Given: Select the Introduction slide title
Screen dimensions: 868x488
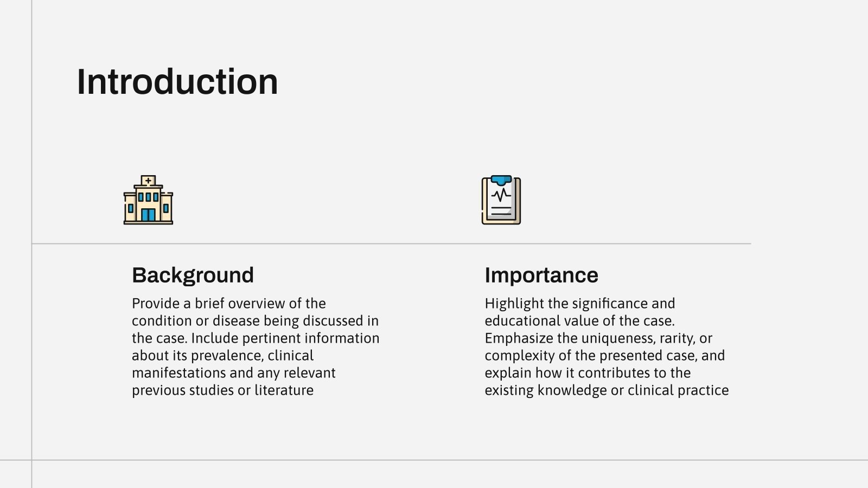Looking at the screenshot, I should pos(177,82).
